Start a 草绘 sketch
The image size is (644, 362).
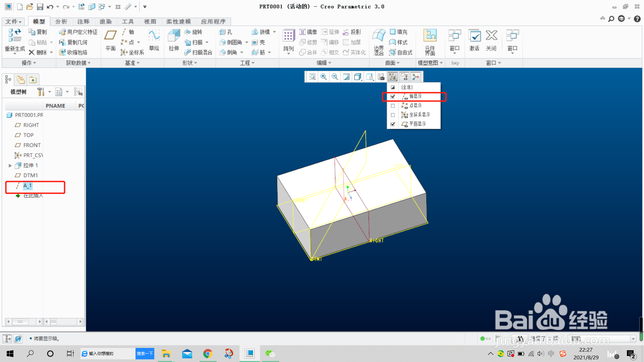click(154, 40)
